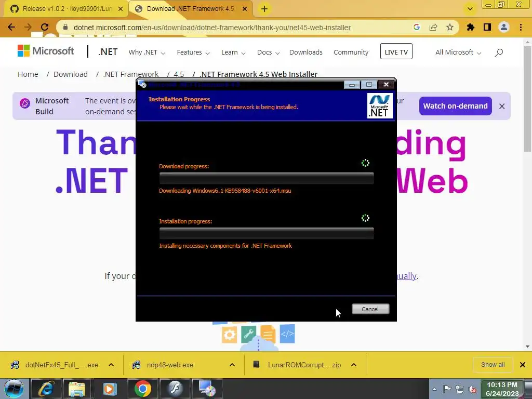Click the Installation progress bar
Image resolution: width=532 pixels, height=399 pixels.
267,233
